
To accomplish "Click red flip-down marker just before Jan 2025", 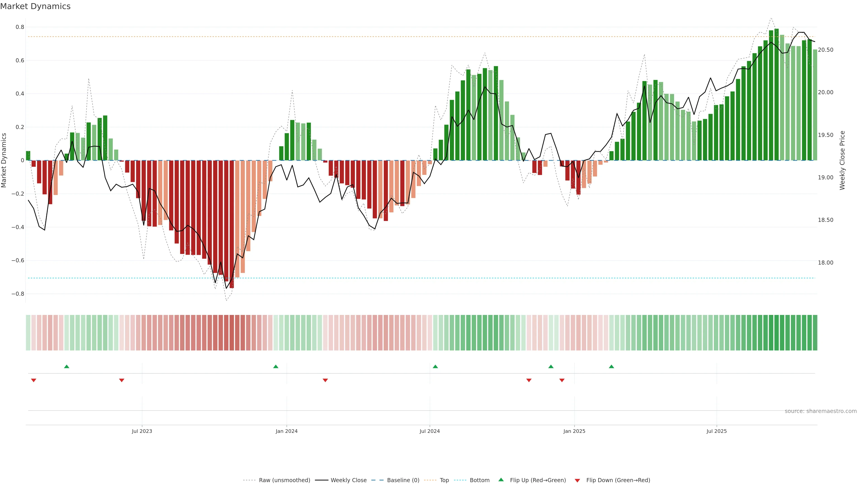I will [562, 380].
